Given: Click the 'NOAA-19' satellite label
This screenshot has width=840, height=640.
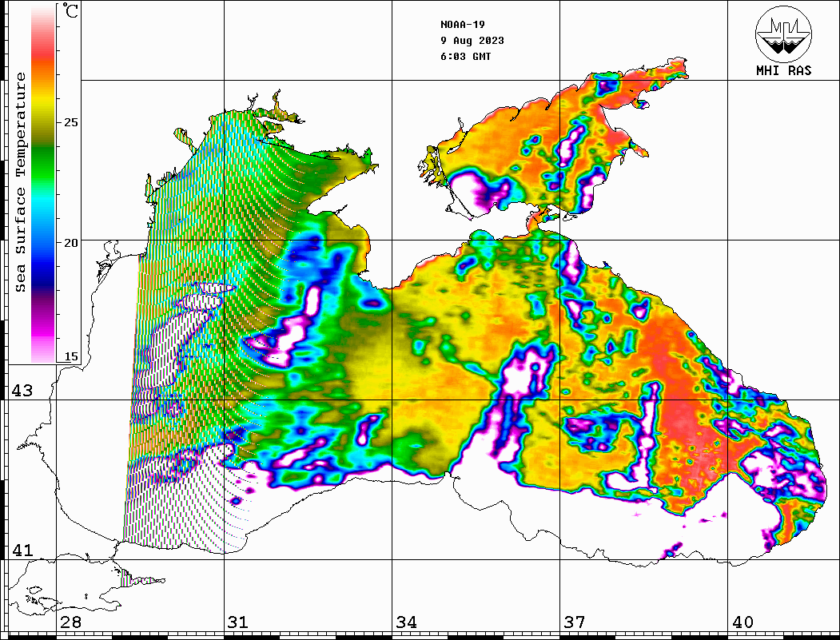Looking at the screenshot, I should 463,25.
